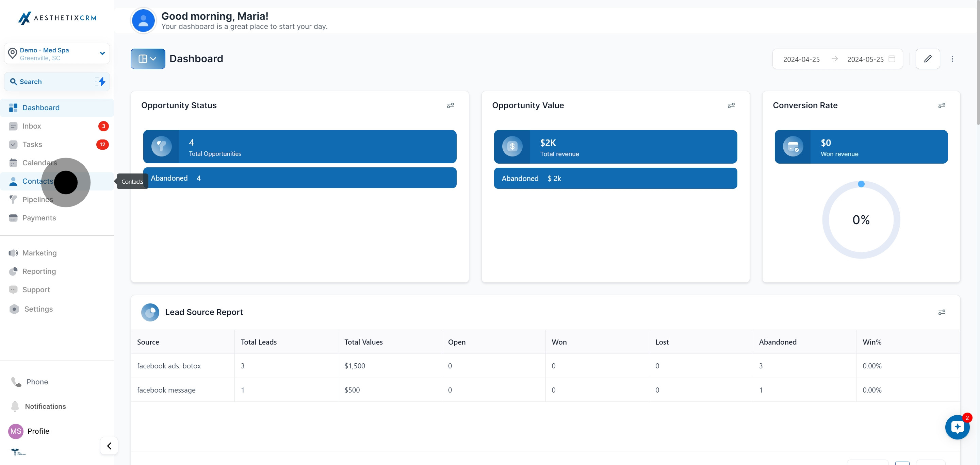Open the date range calendar picker
Viewport: 980px width, 465px height.
pyautogui.click(x=892, y=59)
